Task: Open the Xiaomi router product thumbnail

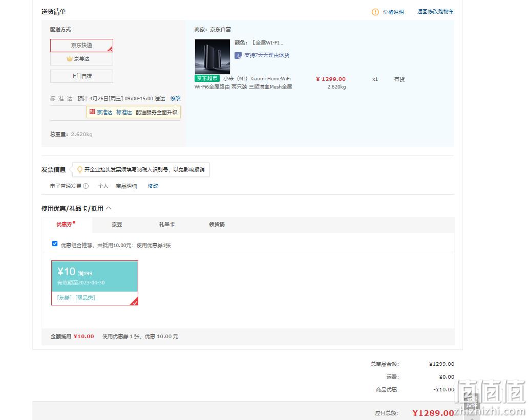Action: [x=213, y=57]
